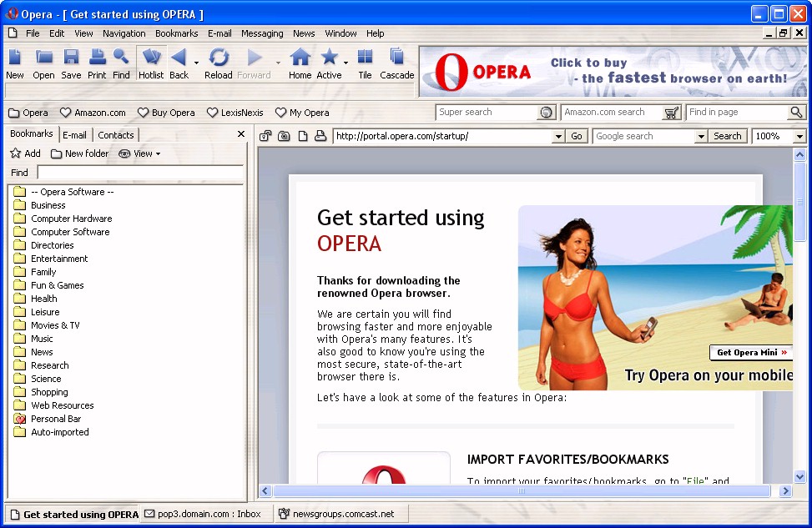Click the horizontal scrollbar thumb
The width and height of the screenshot is (812, 528).
pyautogui.click(x=522, y=490)
